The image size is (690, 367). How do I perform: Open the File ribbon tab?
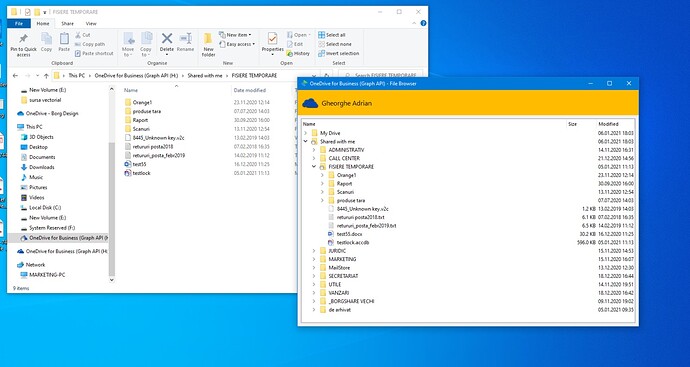coord(19,23)
